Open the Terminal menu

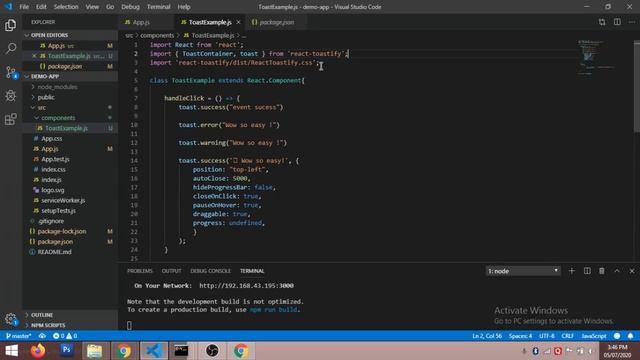tap(158, 7)
